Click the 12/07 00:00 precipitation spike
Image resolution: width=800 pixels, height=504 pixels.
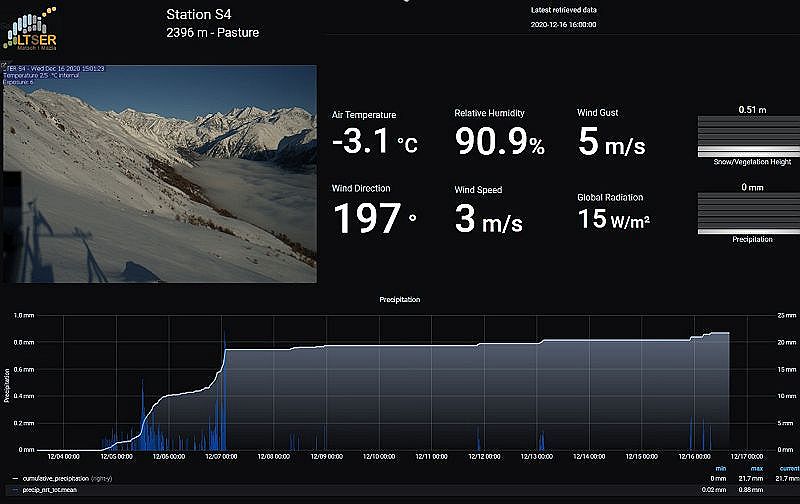pyautogui.click(x=224, y=390)
